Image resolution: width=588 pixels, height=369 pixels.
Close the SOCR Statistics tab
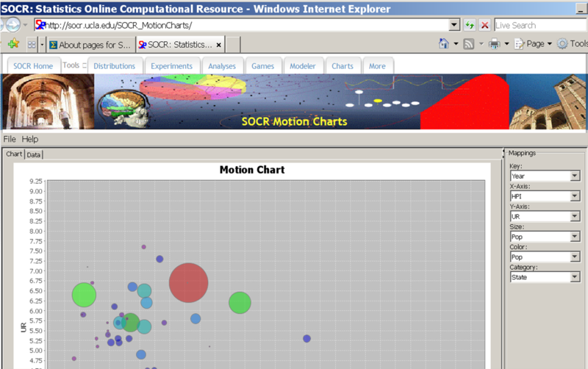218,45
